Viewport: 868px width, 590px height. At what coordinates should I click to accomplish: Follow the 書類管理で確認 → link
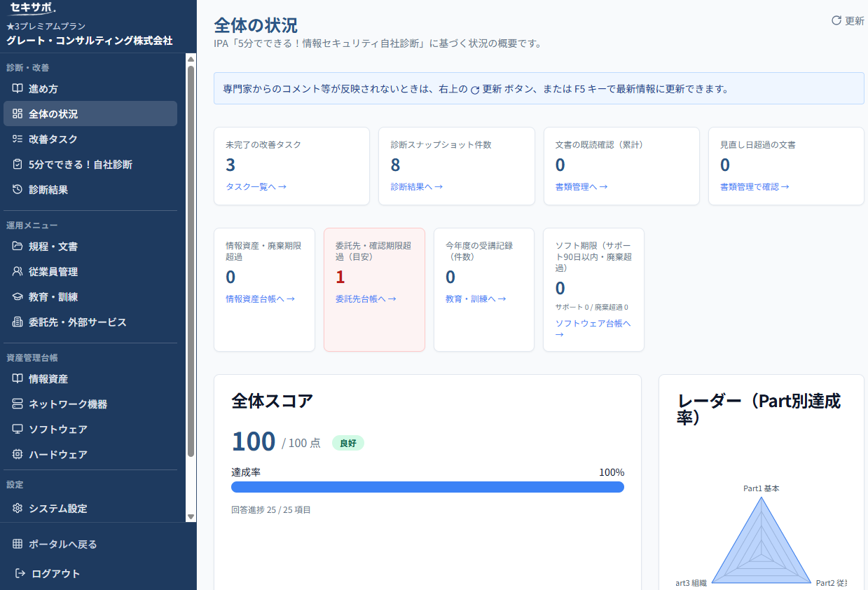pos(755,187)
